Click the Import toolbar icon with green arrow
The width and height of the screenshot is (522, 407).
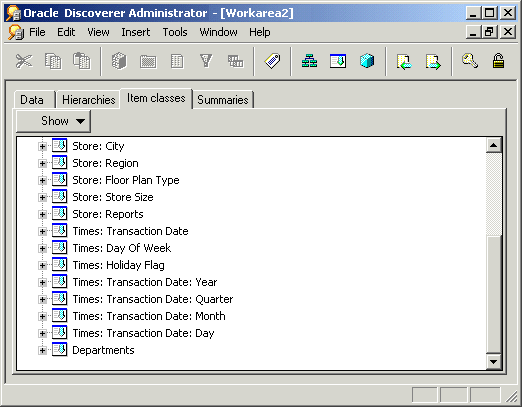pos(404,62)
